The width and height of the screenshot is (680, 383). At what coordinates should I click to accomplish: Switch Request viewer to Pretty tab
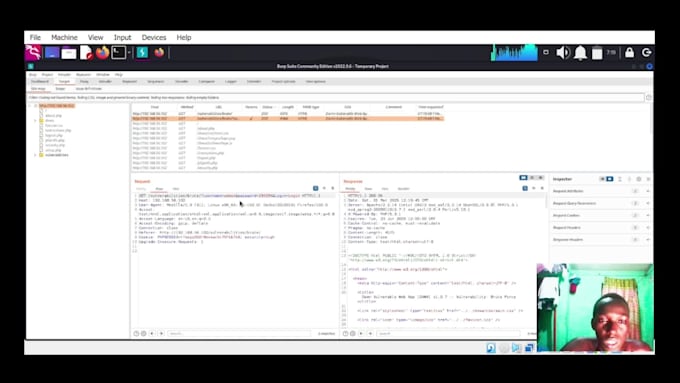[141, 189]
